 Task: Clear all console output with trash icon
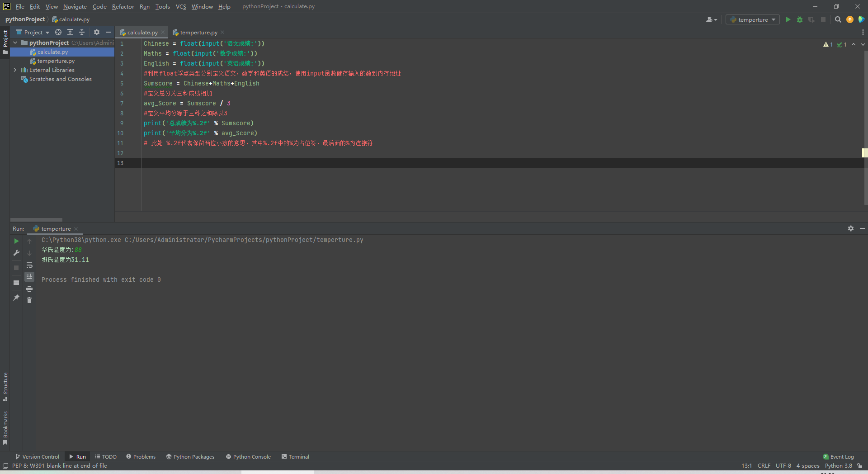(x=29, y=300)
